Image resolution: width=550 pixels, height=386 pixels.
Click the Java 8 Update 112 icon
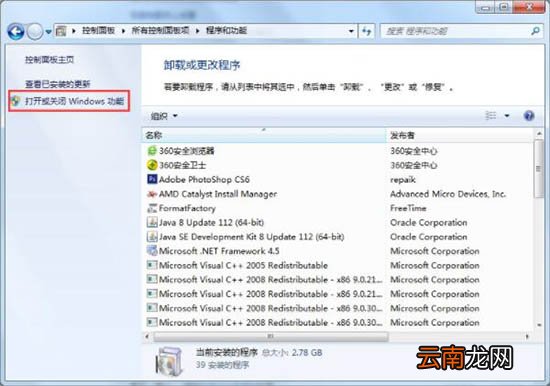click(152, 222)
